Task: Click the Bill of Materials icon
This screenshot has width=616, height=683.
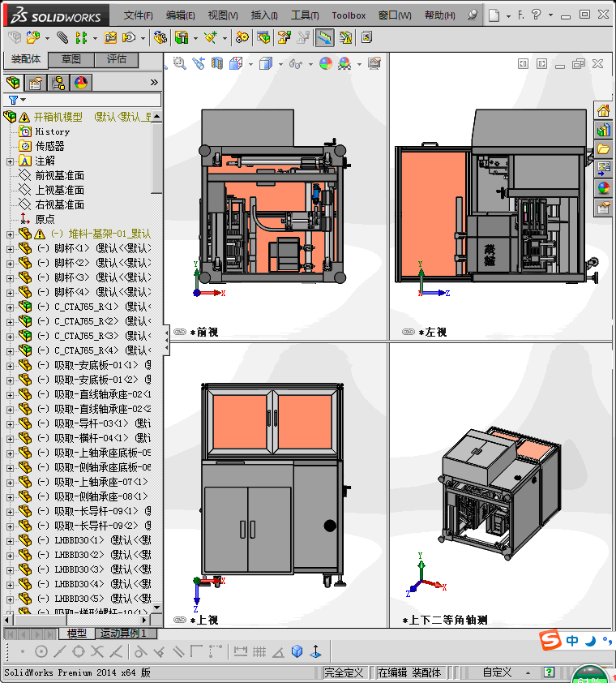Action: 263,38
